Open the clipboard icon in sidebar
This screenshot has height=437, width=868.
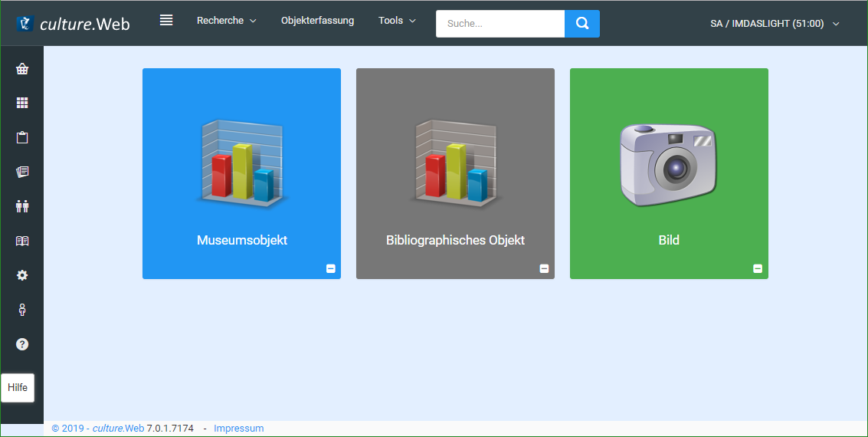[22, 138]
